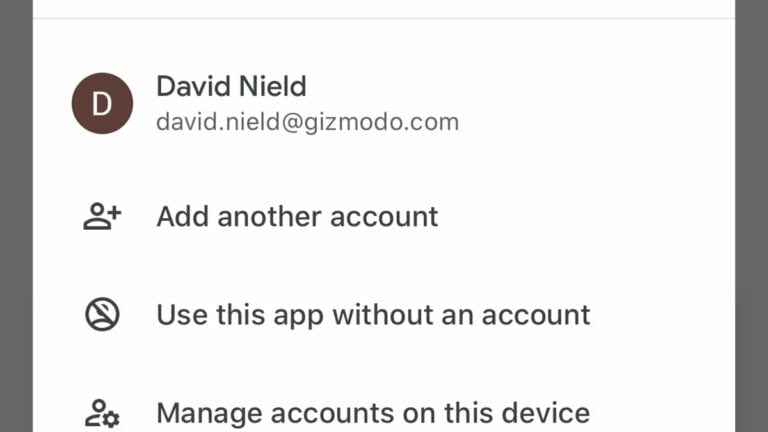Click the gray dimmed area left of dialog
This screenshot has height=432, width=768.
pos(16,216)
